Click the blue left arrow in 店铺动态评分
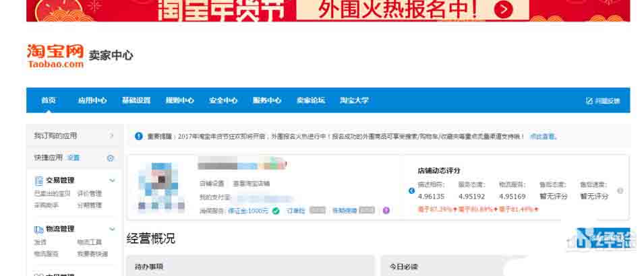Screen dimensions: 644x276 (411, 191)
